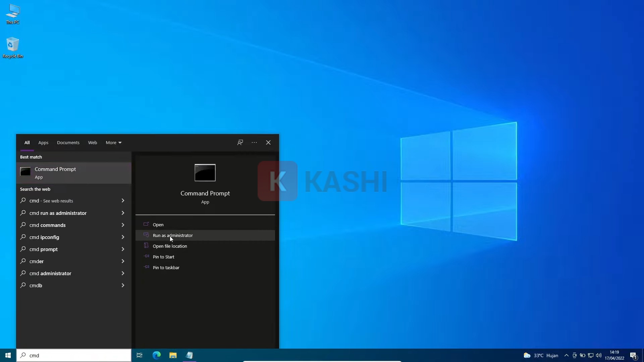Launch Microsoft Edge from the taskbar
Screen dimensions: 644x362
pyautogui.click(x=156, y=355)
